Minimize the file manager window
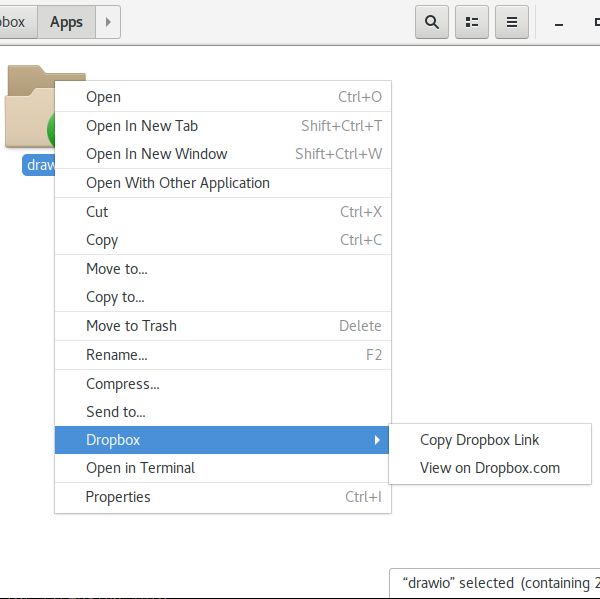Screen dimensions: 600x599 pos(559,24)
